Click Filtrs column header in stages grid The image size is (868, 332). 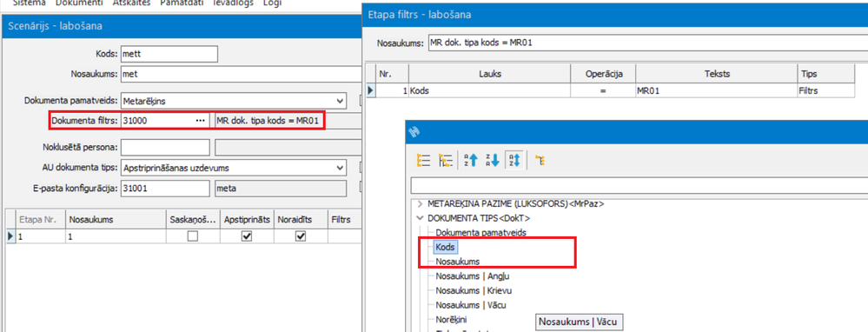[343, 219]
